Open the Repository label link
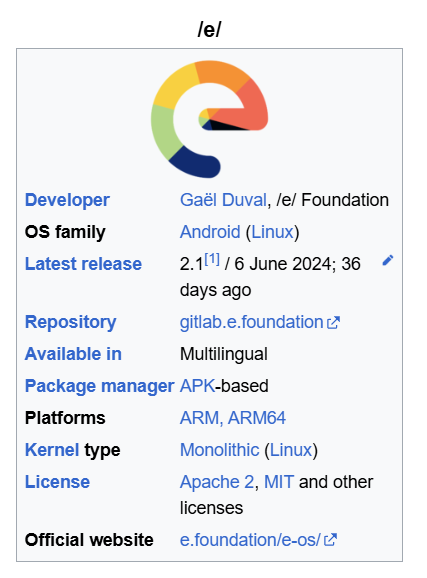The image size is (427, 578). [70, 322]
